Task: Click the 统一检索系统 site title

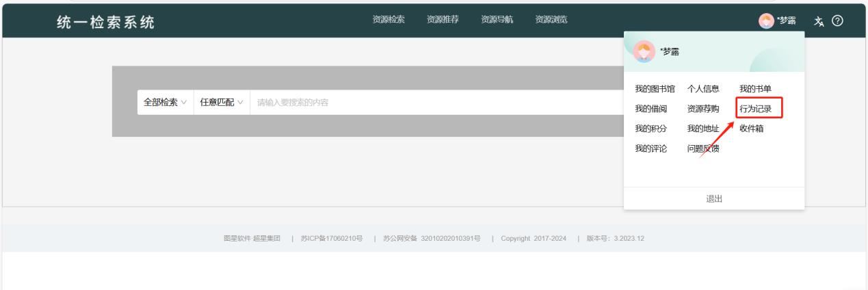Action: coord(105,21)
